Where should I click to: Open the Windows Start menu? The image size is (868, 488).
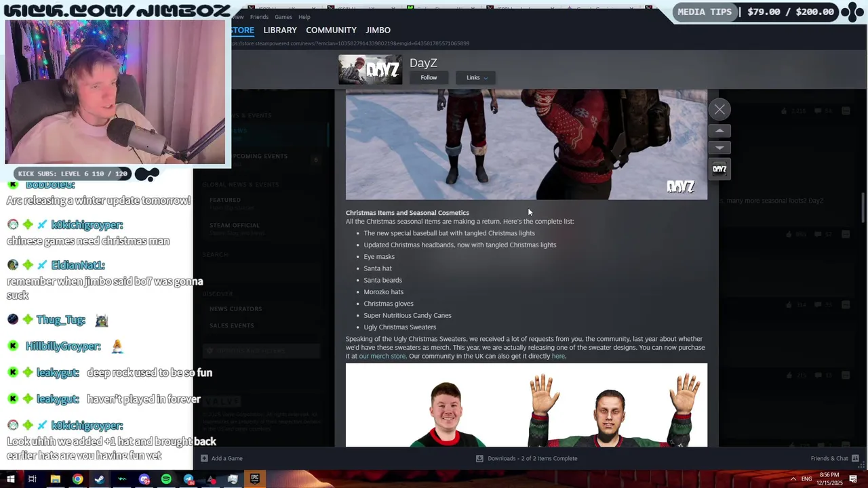[10, 479]
